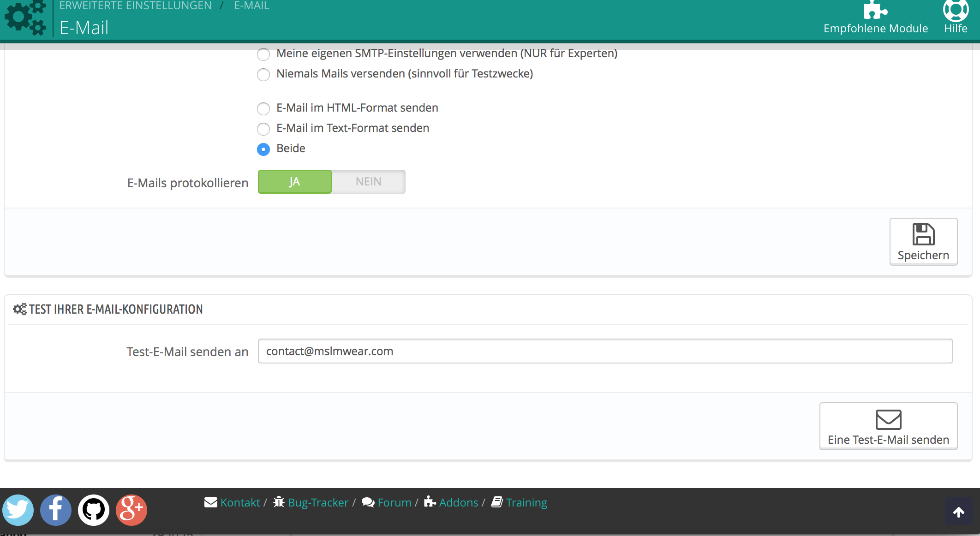Screen dimensions: 980x536
Task: Open Empfohlene Module puzzle icon
Action: [875, 10]
